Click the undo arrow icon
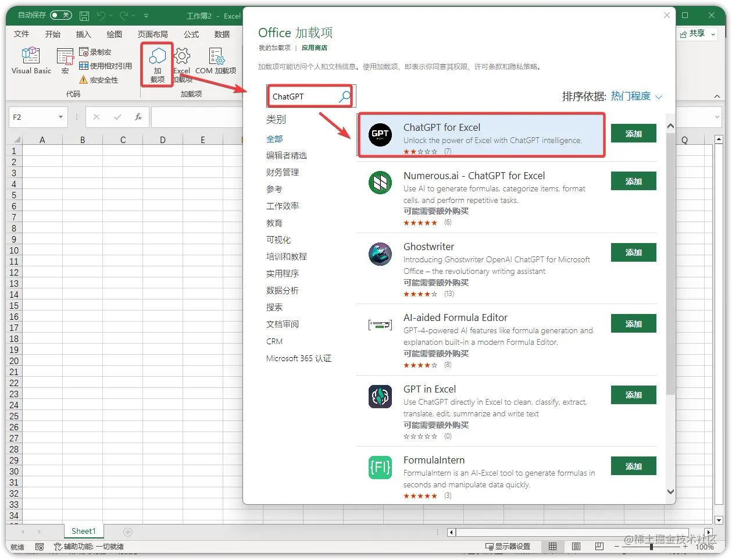This screenshot has height=560, width=732. [x=101, y=16]
